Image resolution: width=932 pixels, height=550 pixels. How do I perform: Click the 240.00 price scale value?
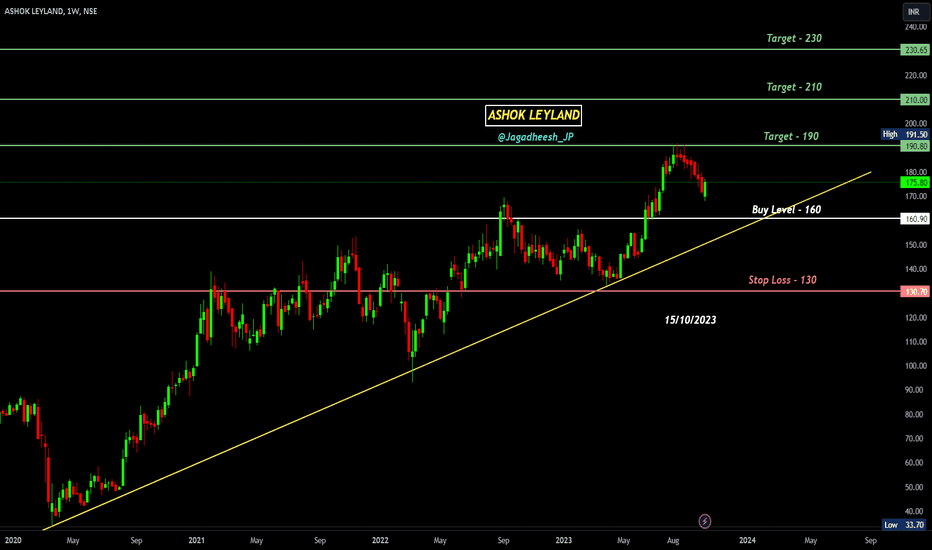pos(915,27)
